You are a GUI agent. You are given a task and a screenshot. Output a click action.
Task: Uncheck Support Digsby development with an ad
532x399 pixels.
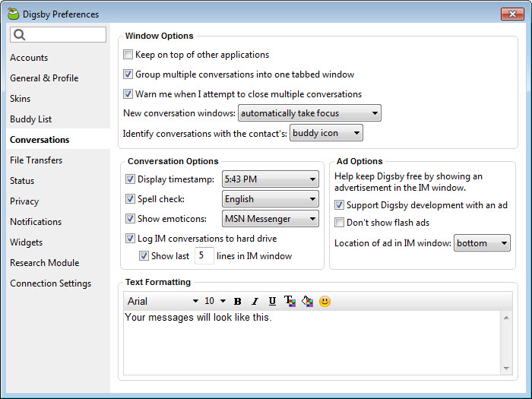click(x=339, y=205)
